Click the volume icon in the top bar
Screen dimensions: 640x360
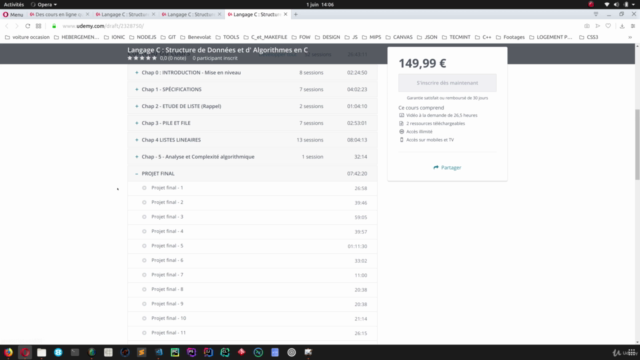pos(616,4)
